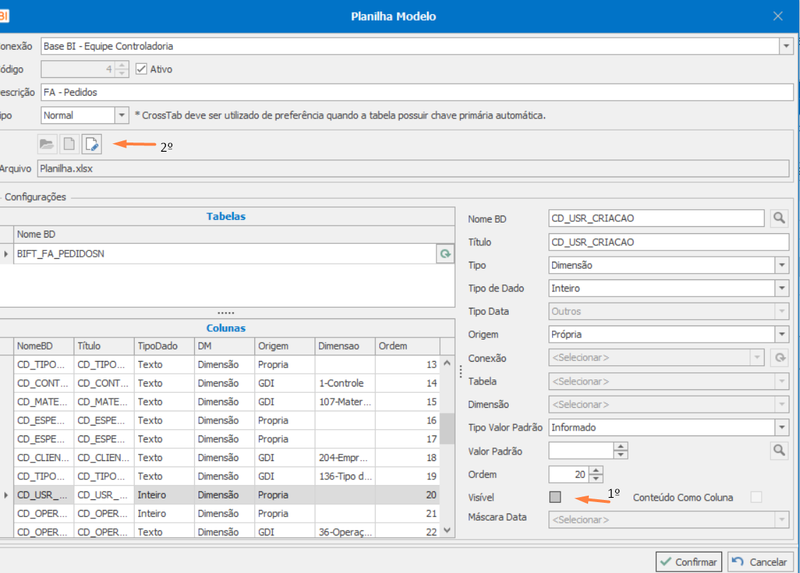Toggle the Visível checkbox

pyautogui.click(x=555, y=497)
